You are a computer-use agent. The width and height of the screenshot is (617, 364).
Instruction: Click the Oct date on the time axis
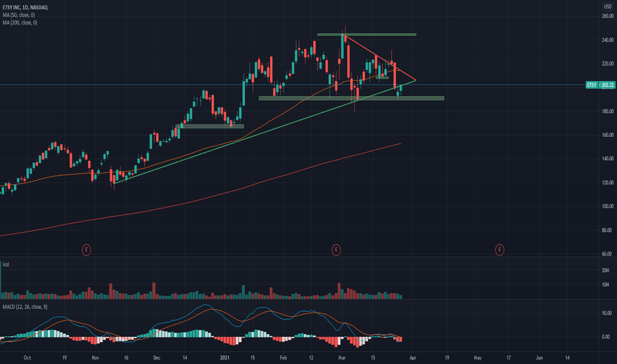click(x=27, y=357)
